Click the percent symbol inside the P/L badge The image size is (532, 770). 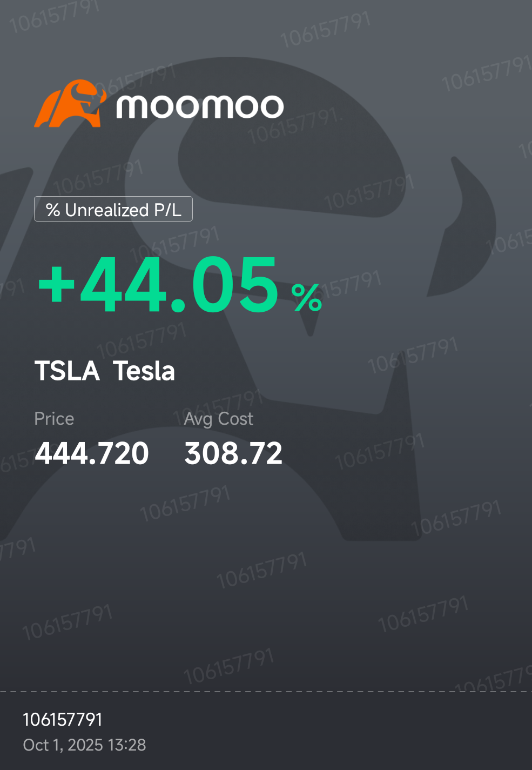pyautogui.click(x=53, y=210)
